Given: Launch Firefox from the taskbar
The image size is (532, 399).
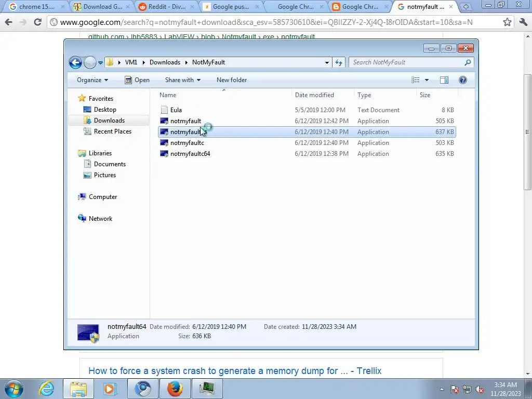Looking at the screenshot, I should point(175,389).
